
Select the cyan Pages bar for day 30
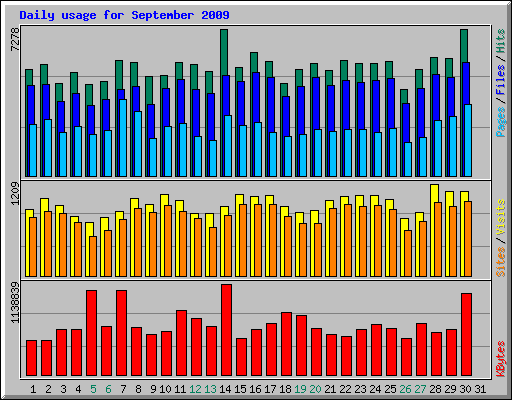tap(468, 140)
